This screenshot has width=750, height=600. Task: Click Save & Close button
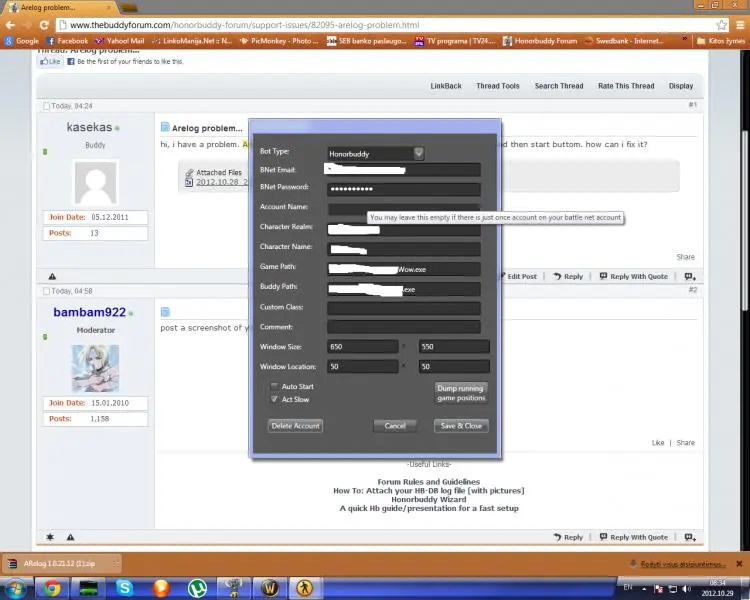click(x=461, y=425)
